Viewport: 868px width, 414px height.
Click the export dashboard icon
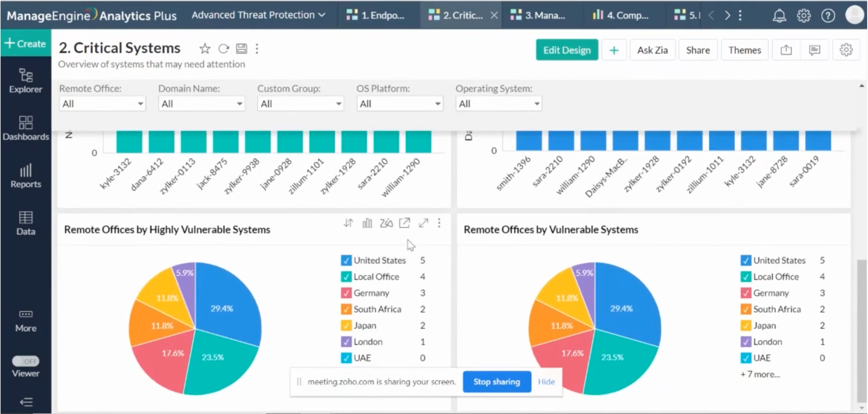[x=786, y=50]
